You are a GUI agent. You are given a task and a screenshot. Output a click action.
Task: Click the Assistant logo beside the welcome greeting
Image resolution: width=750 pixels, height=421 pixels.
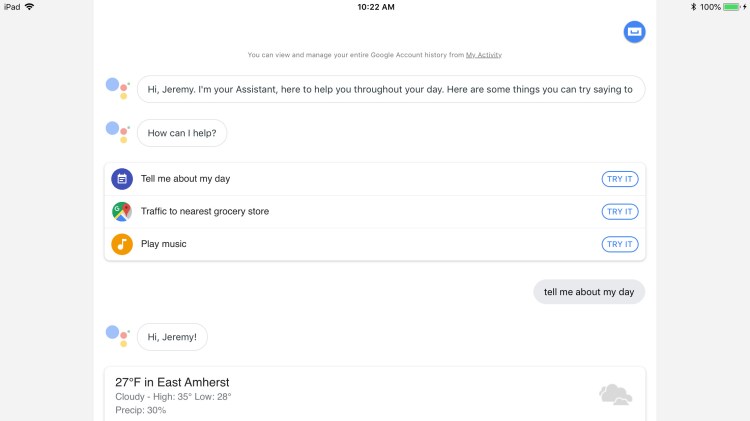click(x=118, y=88)
